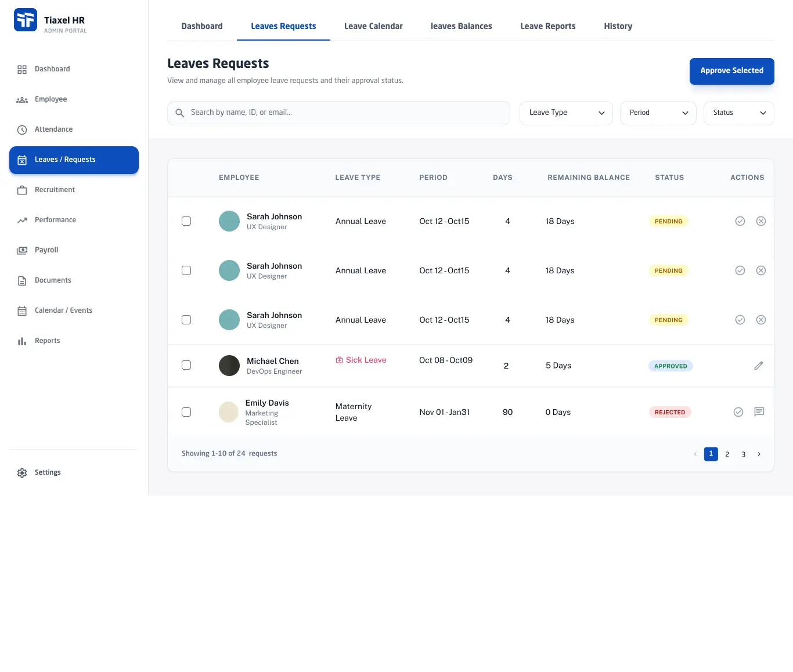Open Dashboard from the left sidebar
This screenshot has height=672, width=793.
click(x=74, y=69)
